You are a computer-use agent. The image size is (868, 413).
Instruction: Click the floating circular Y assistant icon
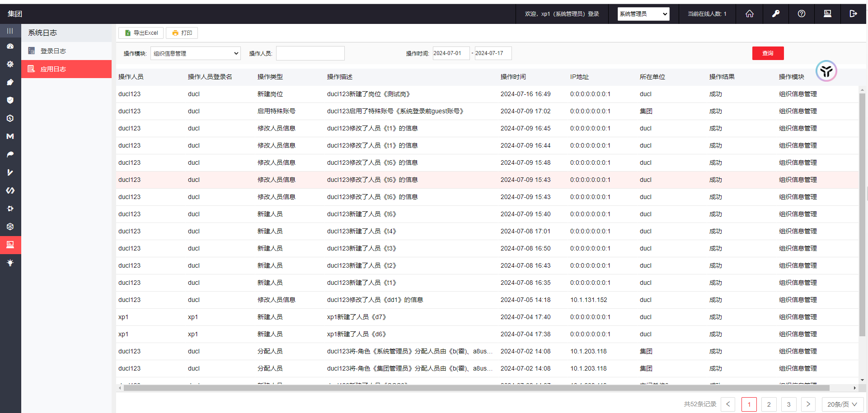[826, 71]
